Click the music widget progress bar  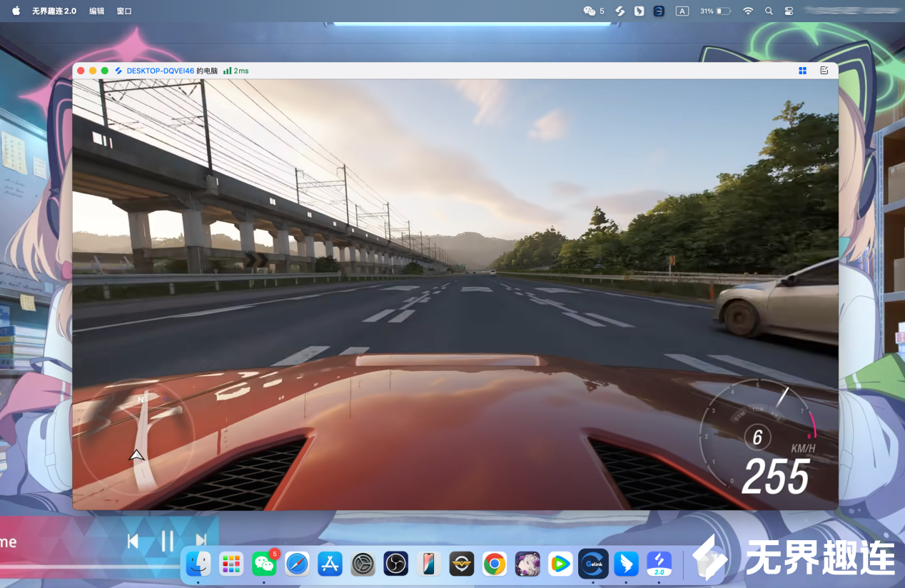click(x=91, y=567)
